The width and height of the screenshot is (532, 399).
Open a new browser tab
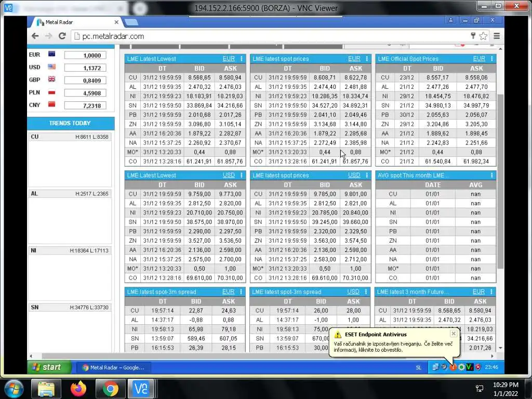pyautogui.click(x=131, y=22)
